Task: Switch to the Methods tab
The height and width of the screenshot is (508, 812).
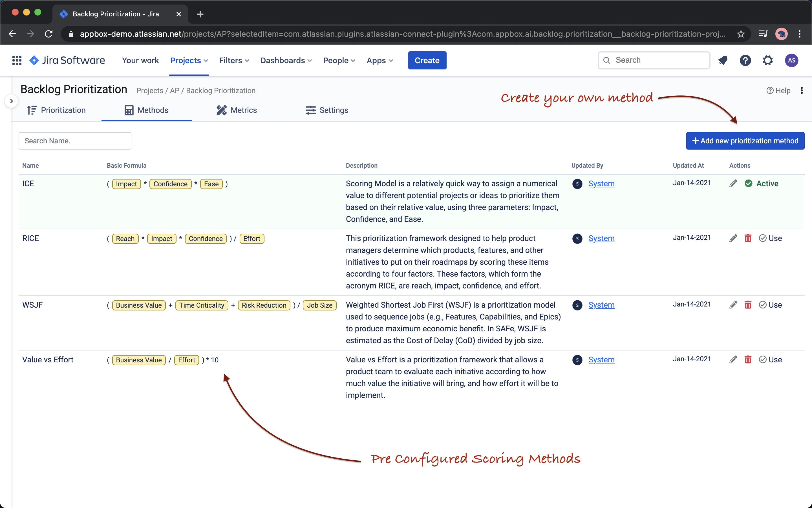Action: click(146, 110)
